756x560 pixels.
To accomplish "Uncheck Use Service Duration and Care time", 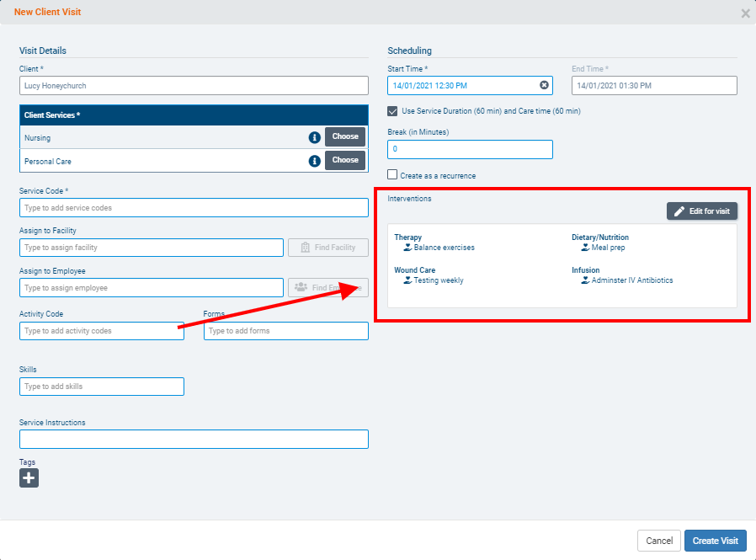I will tap(393, 111).
